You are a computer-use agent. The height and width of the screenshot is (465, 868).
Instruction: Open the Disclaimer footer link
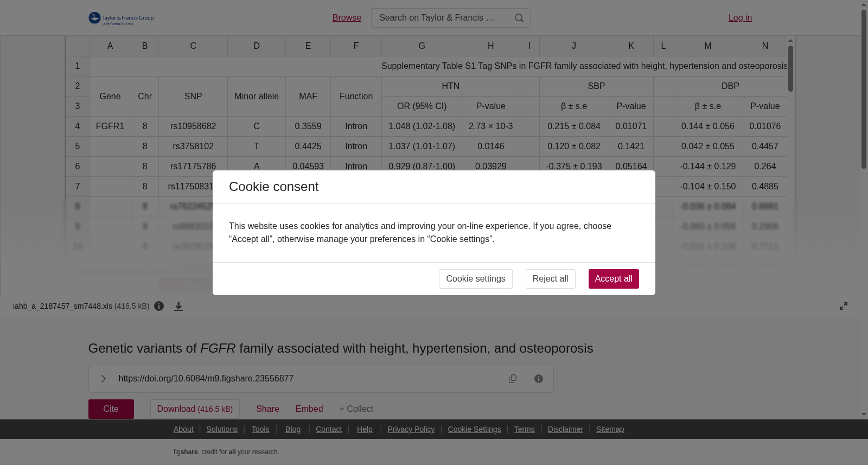pyautogui.click(x=565, y=429)
